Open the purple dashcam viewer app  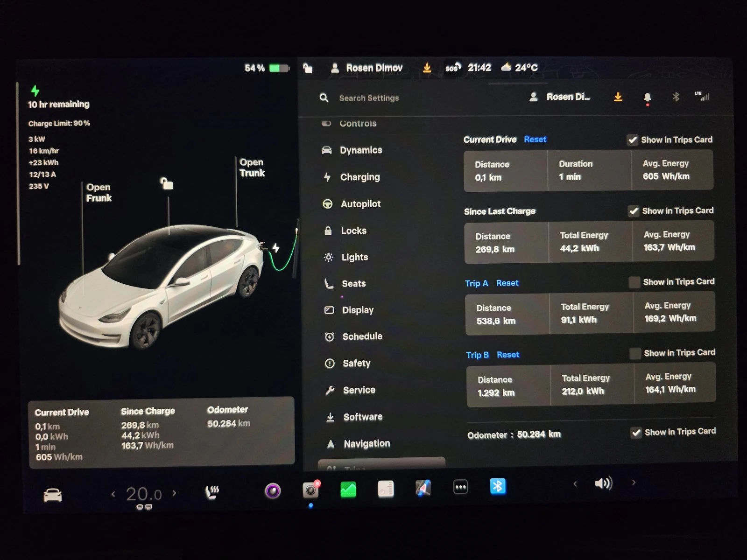273,490
